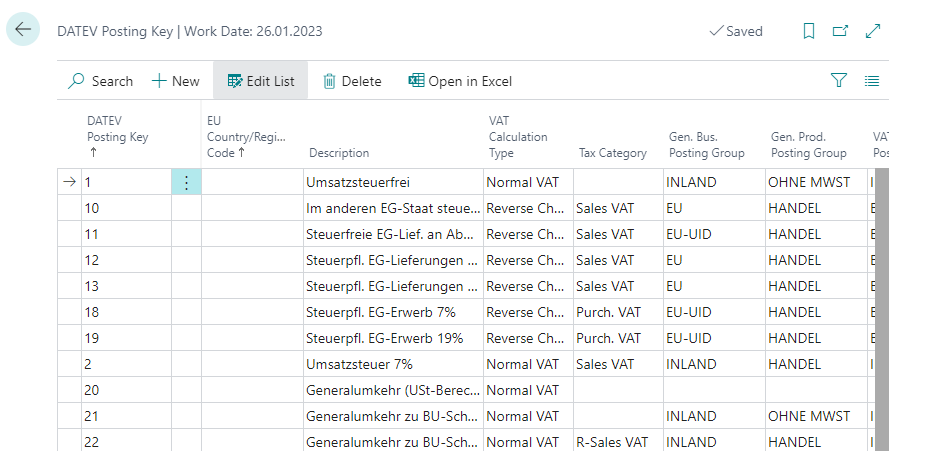Select posting key cell 18
The height and width of the screenshot is (451, 946).
(x=127, y=312)
